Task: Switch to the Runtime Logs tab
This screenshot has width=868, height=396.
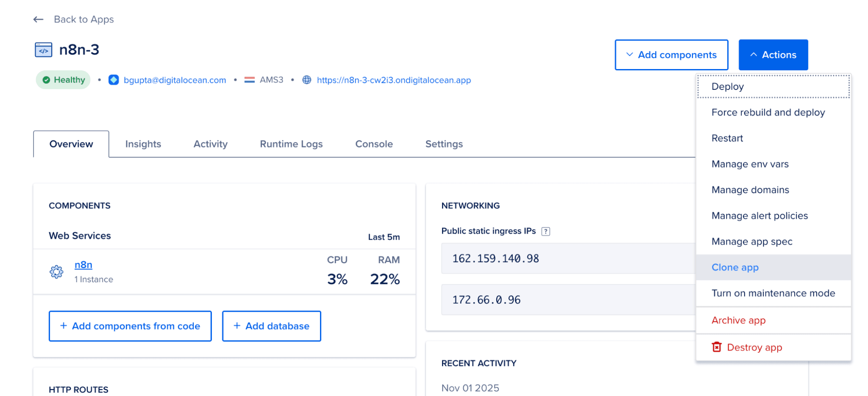Action: 291,144
